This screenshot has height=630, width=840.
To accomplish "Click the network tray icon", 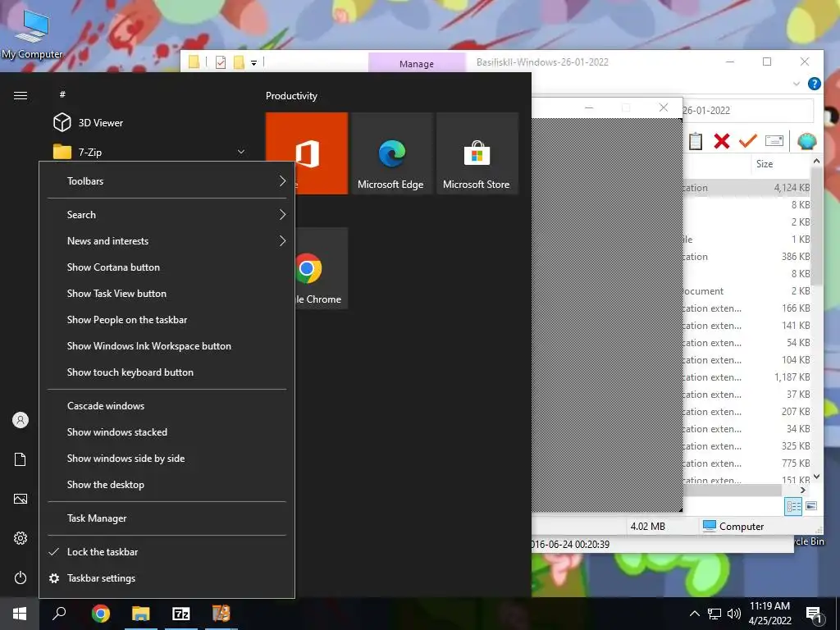I will coord(714,614).
